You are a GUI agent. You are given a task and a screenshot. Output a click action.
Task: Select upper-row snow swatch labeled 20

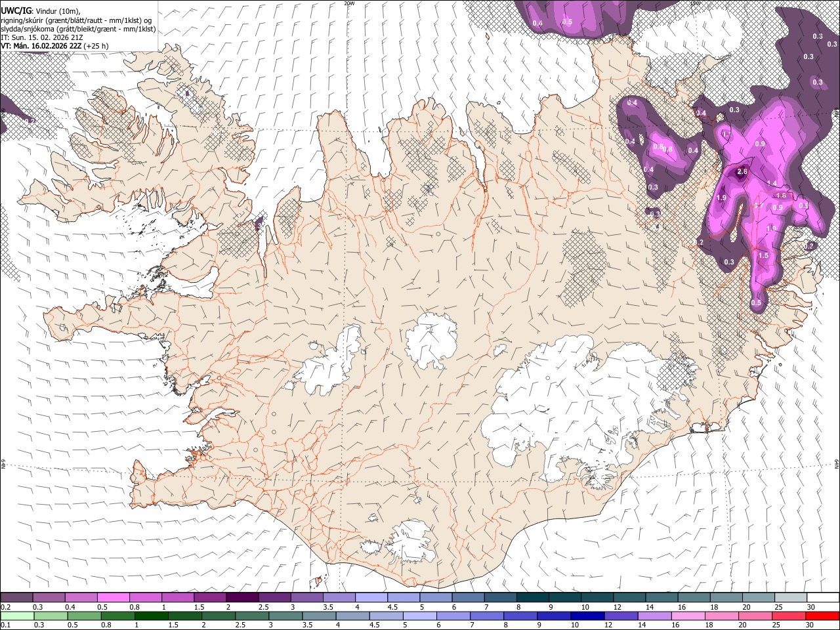point(758,597)
